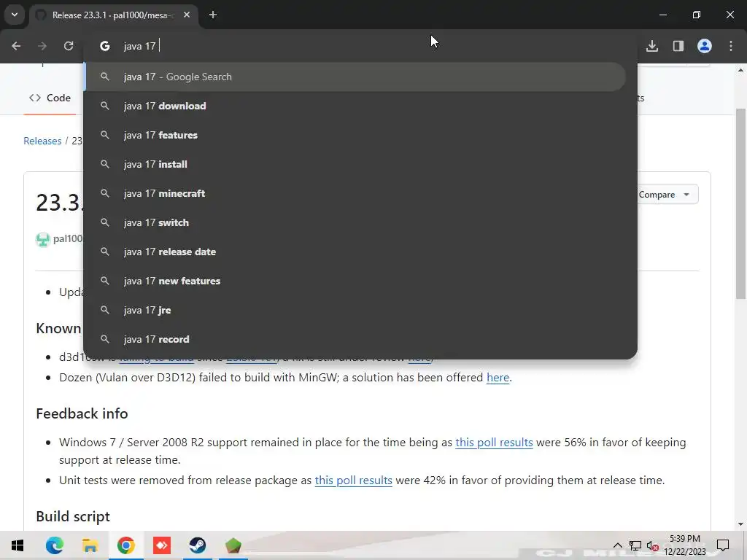Open the tab search dropdown arrow
This screenshot has height=560, width=747.
(15, 15)
